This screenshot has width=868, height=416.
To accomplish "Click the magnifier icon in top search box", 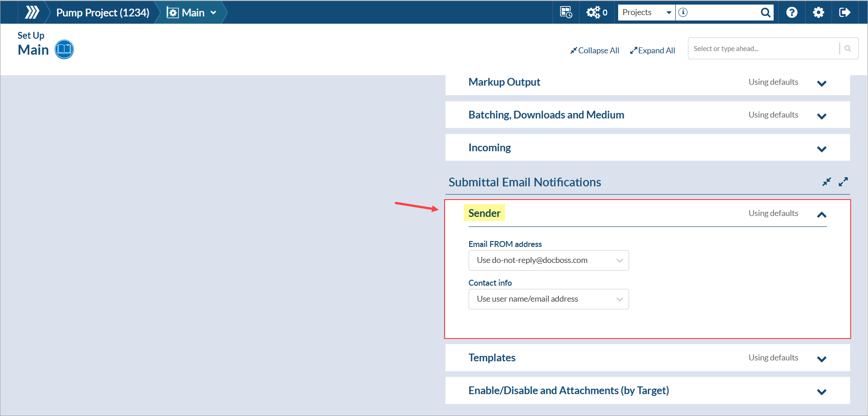I will 765,13.
